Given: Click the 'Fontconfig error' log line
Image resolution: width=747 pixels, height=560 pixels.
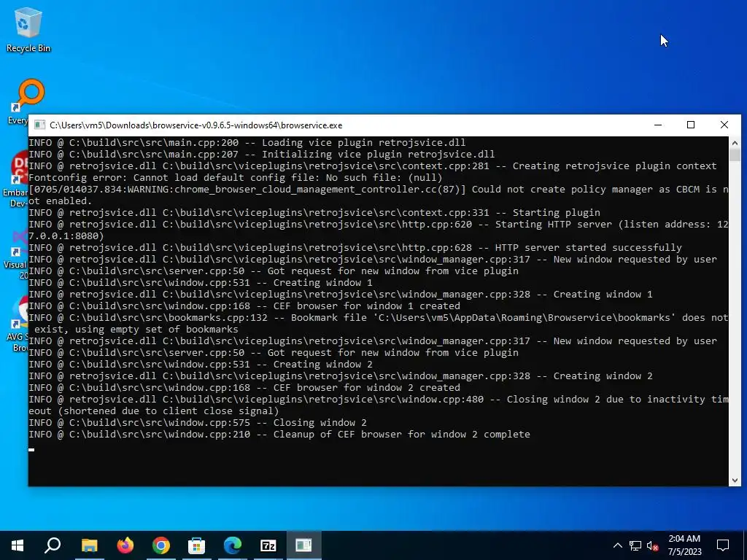Looking at the screenshot, I should [236, 178].
